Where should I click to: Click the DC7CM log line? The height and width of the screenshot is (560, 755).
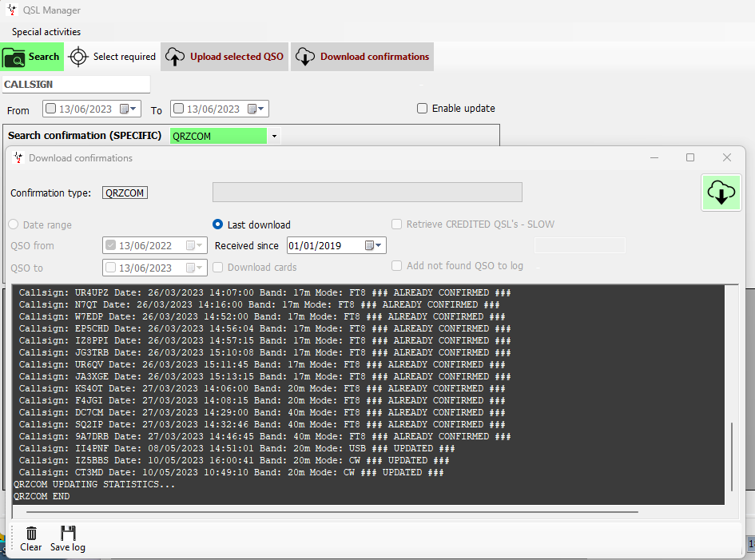coord(262,412)
